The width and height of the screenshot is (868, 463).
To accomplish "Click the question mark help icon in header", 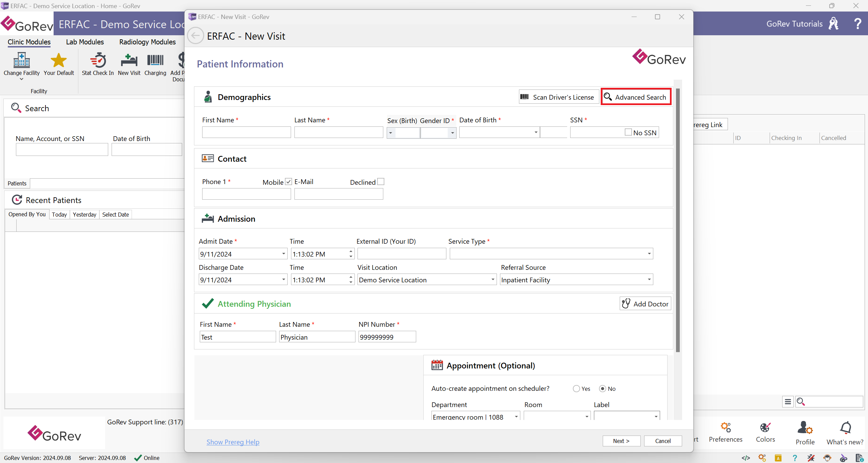I will pos(858,24).
